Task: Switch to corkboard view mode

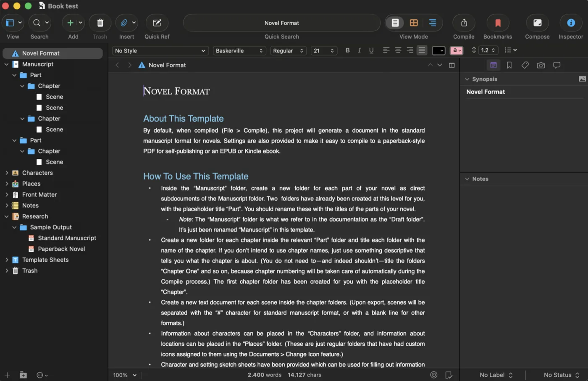Action: (x=414, y=23)
